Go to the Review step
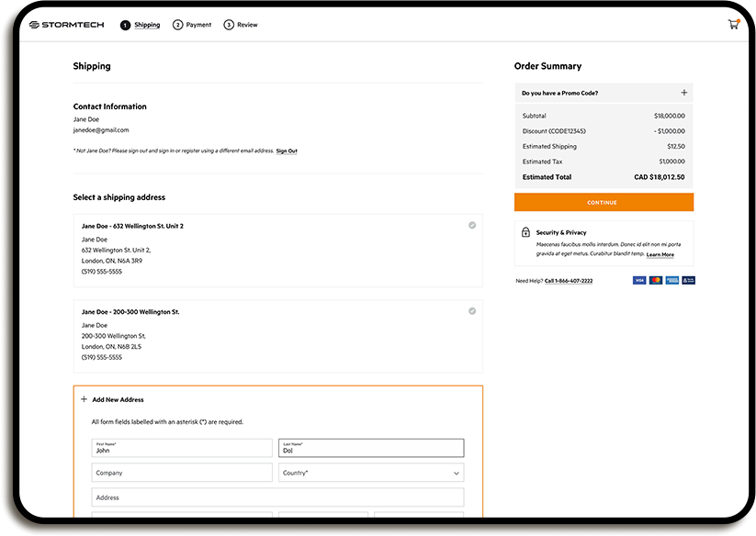 [x=247, y=25]
